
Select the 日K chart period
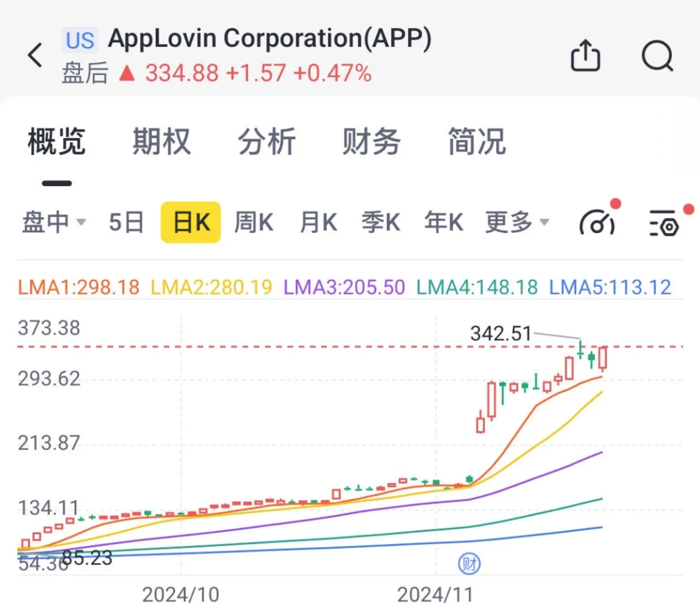[x=191, y=222]
